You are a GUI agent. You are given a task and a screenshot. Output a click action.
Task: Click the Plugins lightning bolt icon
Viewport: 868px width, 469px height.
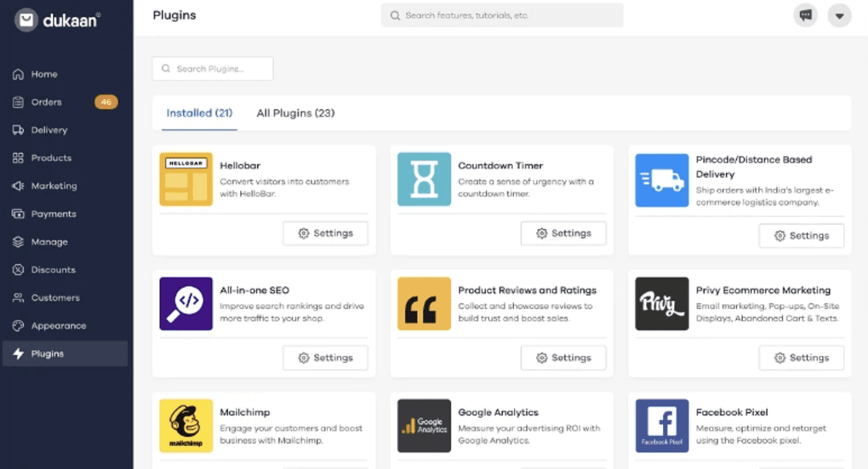click(18, 354)
